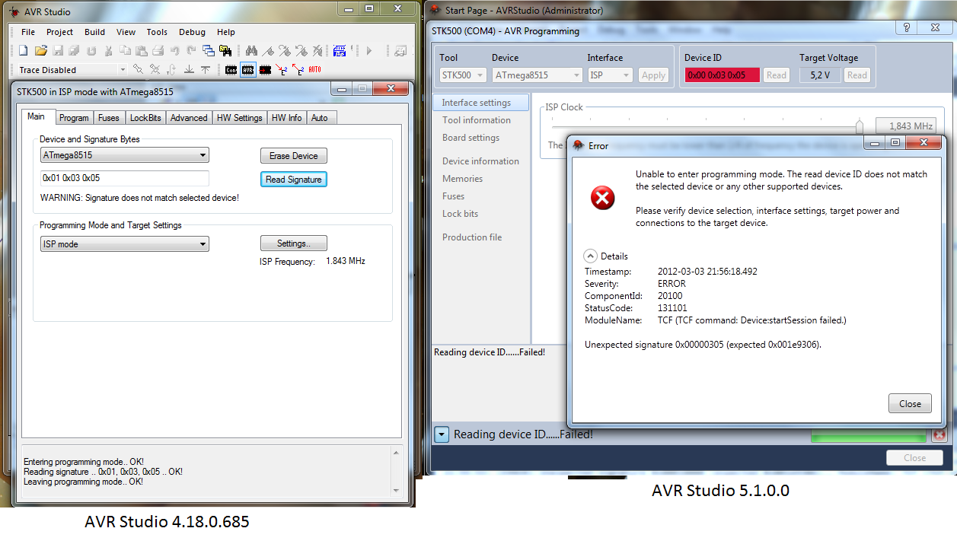Select the Find binoculars icon

pyautogui.click(x=252, y=50)
